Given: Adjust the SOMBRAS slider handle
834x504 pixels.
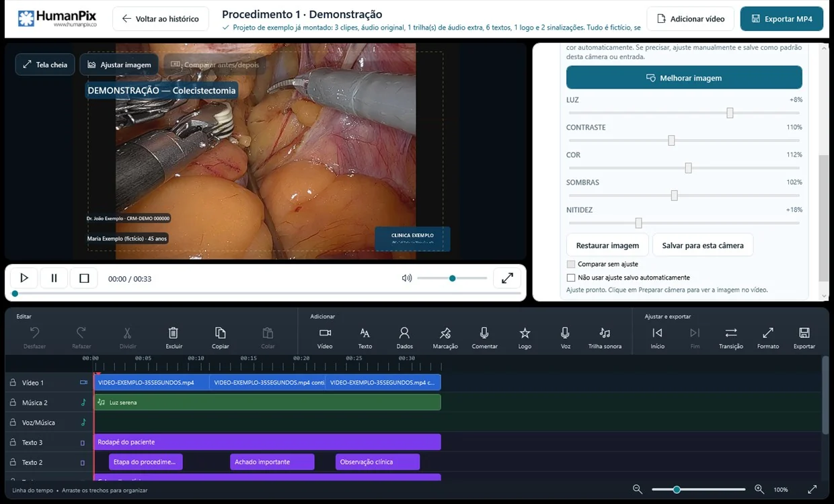Looking at the screenshot, I should 674,196.
